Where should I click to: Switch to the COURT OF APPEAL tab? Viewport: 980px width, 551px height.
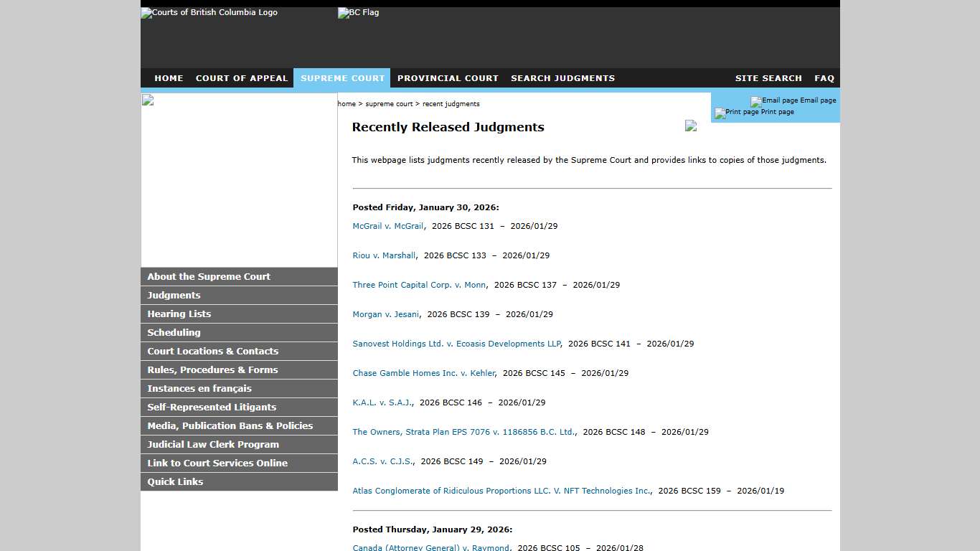tap(242, 78)
